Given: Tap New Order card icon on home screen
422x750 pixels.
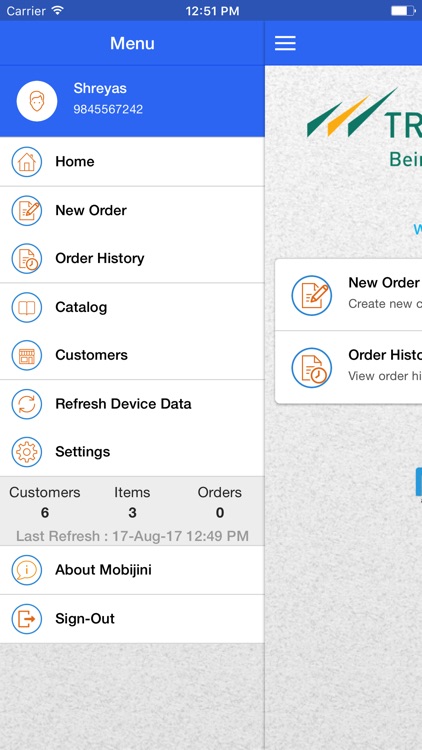Looking at the screenshot, I should tap(311, 295).
